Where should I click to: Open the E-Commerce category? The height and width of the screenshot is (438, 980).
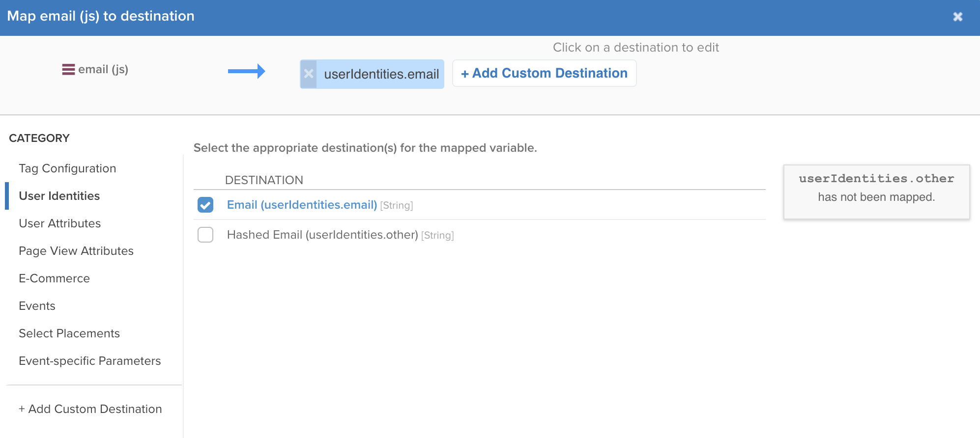click(54, 278)
